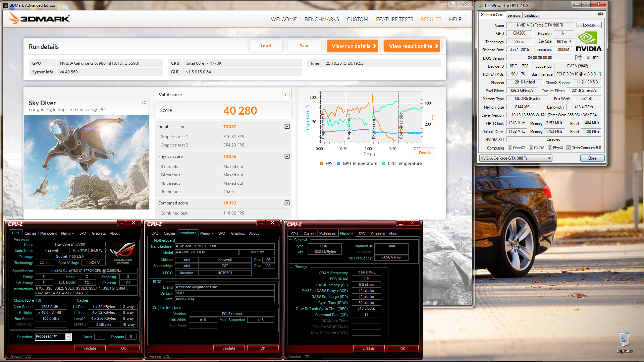
Task: Switch to the Sensors tab in GPU-Z
Action: coord(514,15)
